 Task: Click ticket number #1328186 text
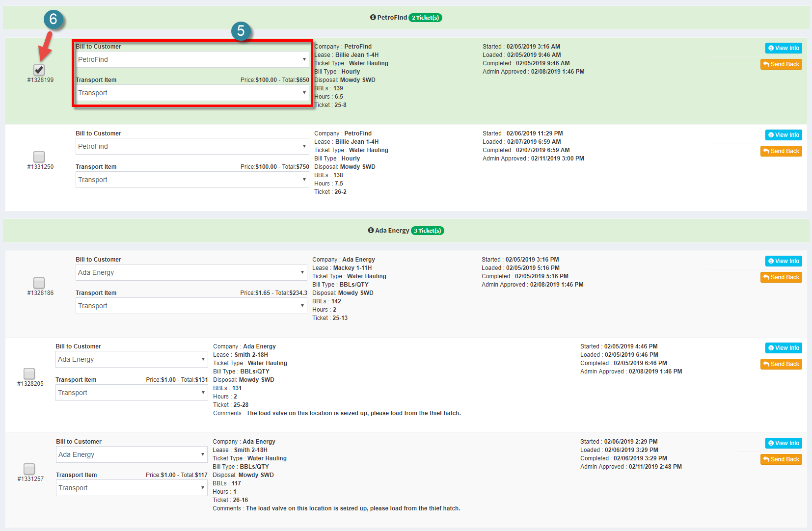[x=40, y=293]
